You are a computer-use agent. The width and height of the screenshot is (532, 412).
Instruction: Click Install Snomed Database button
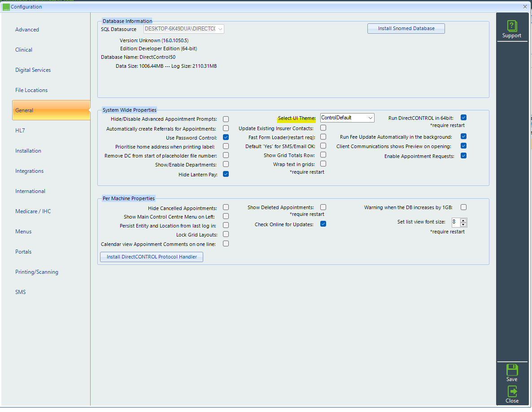[406, 29]
